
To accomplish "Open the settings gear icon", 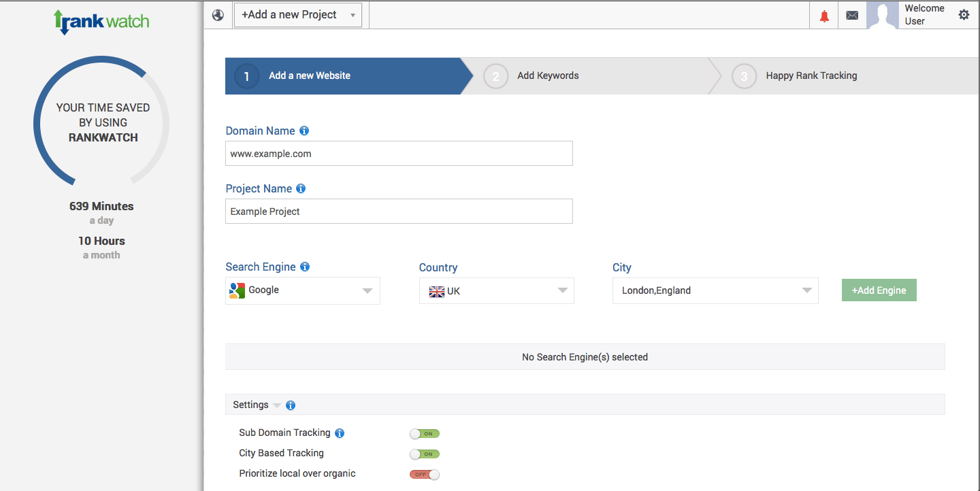I will (x=964, y=14).
